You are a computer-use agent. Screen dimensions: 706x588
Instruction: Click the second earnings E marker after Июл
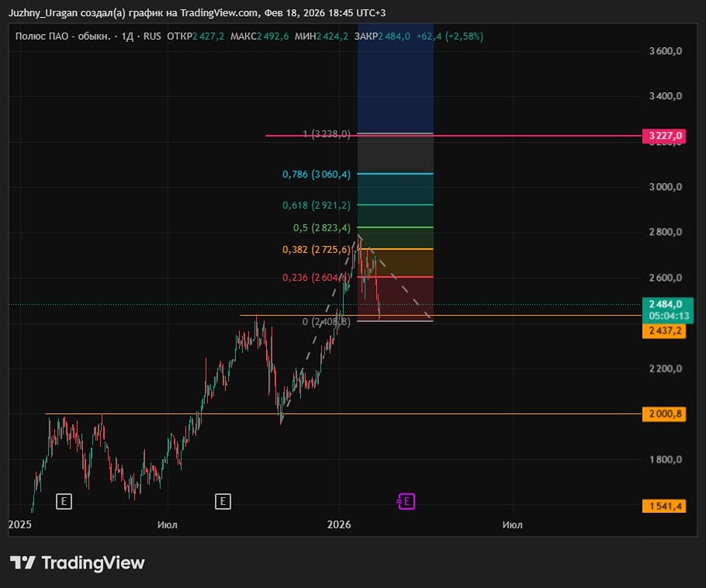[223, 501]
